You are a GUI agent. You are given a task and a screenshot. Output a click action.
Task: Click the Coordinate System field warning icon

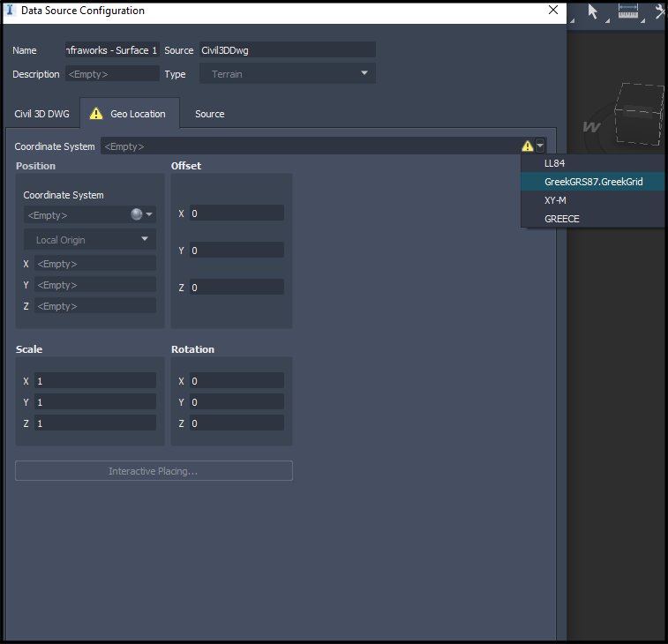[x=528, y=146]
